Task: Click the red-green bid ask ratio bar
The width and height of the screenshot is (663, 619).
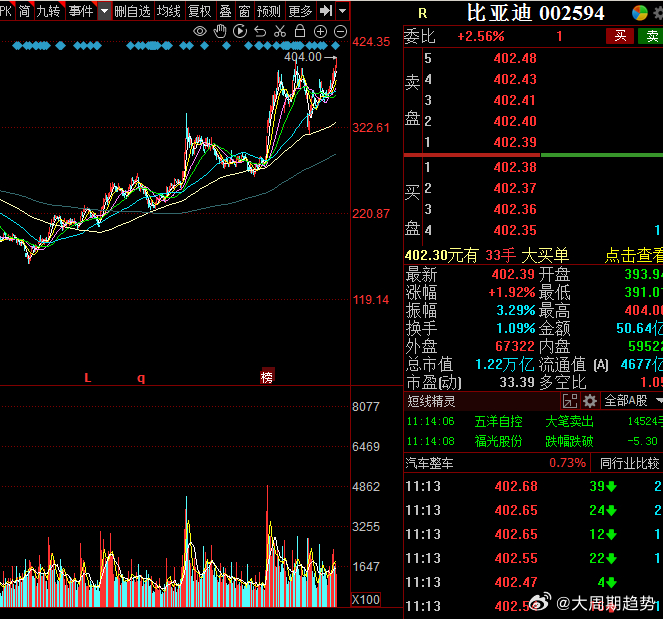Action: [534, 155]
